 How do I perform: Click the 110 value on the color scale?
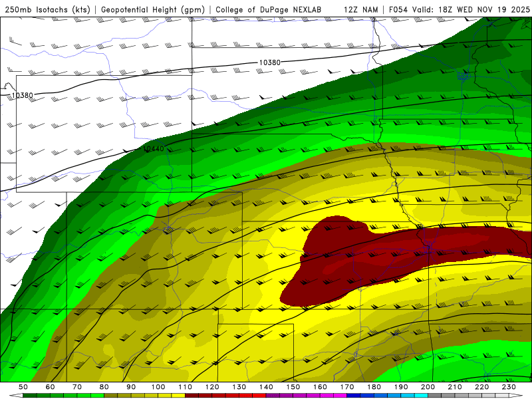coord(186,387)
